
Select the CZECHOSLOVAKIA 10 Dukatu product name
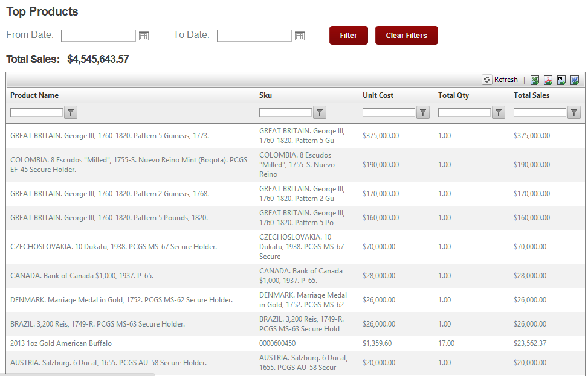point(114,246)
